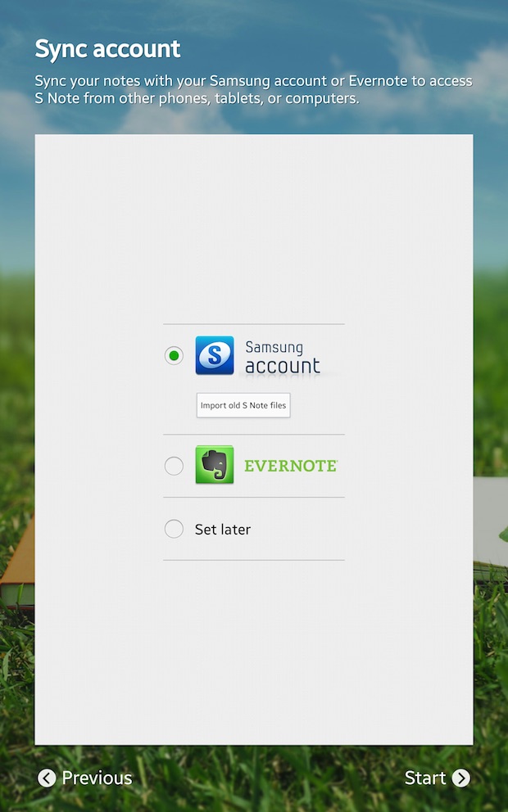
Task: Click the Samsung account wordmark text
Action: pyautogui.click(x=283, y=358)
